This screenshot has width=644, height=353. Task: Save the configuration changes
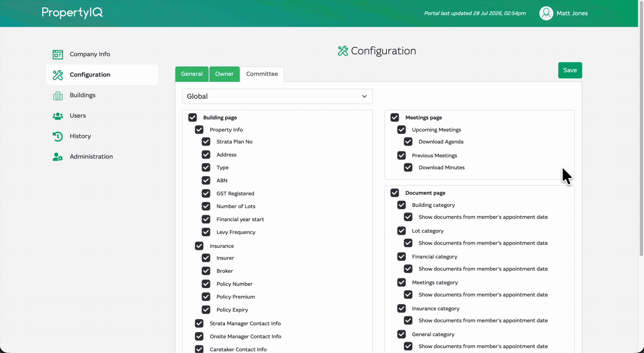(570, 70)
